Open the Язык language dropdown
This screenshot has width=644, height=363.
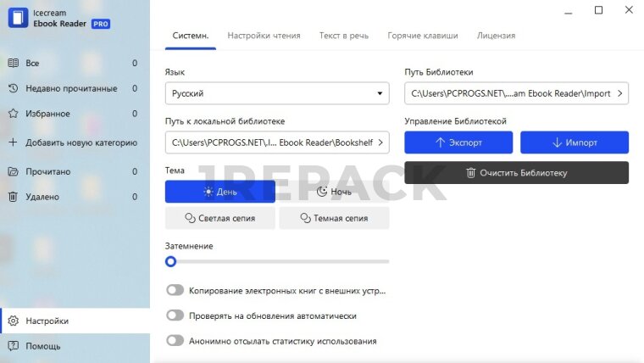click(276, 93)
